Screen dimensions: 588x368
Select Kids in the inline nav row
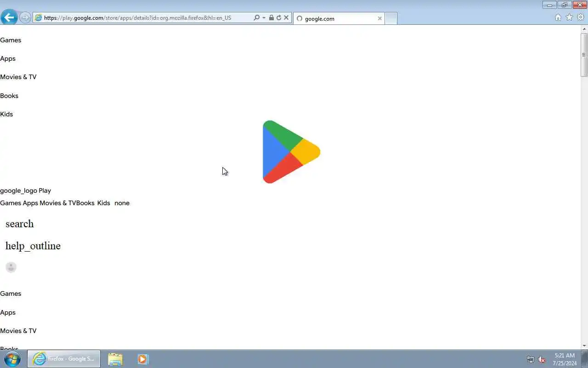104,203
